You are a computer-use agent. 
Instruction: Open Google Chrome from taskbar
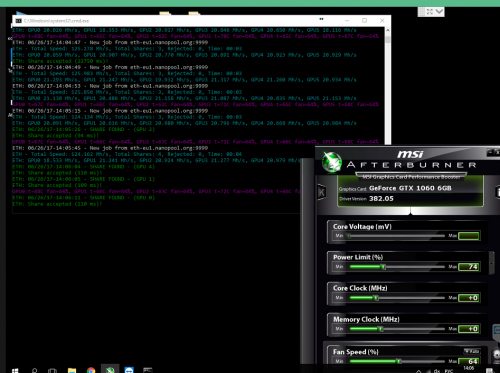click(x=91, y=370)
